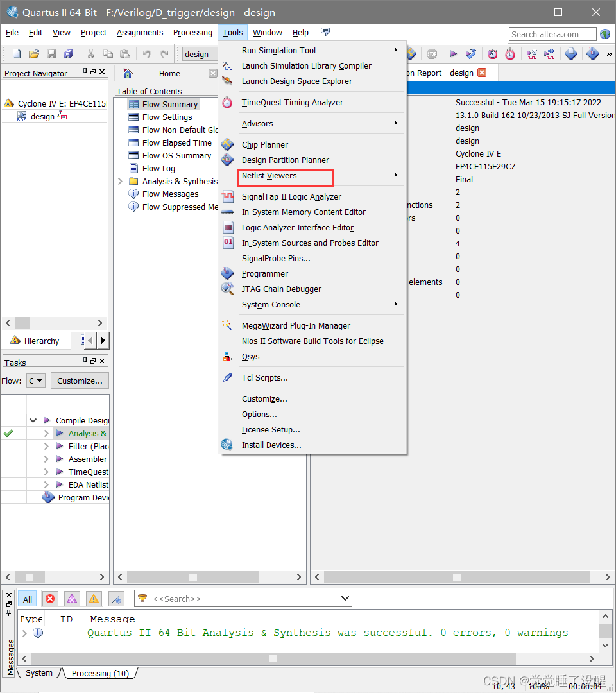Click the TimeQuest stopwatch toolbar icon

click(510, 54)
